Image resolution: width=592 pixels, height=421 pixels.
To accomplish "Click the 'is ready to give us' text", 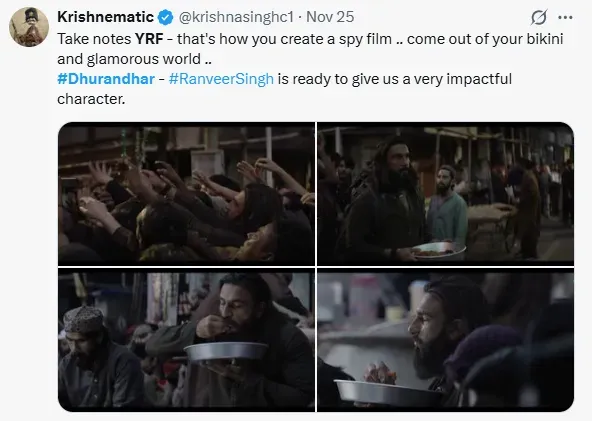I will tap(340, 79).
